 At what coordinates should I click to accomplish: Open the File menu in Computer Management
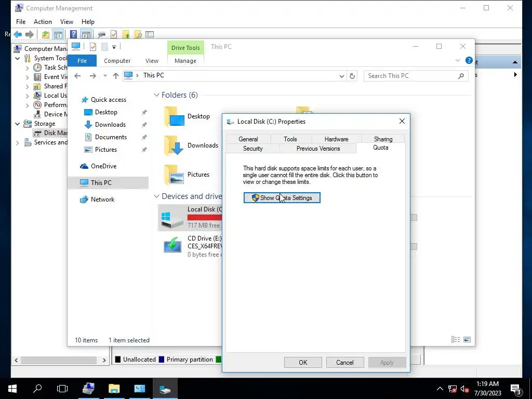(x=21, y=22)
